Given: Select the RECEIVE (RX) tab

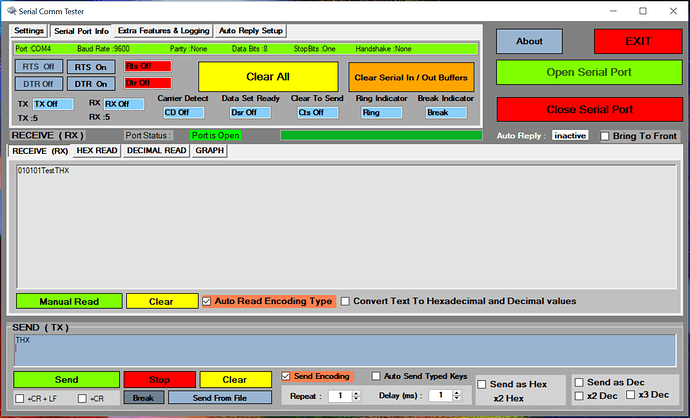Looking at the screenshot, I should point(40,151).
